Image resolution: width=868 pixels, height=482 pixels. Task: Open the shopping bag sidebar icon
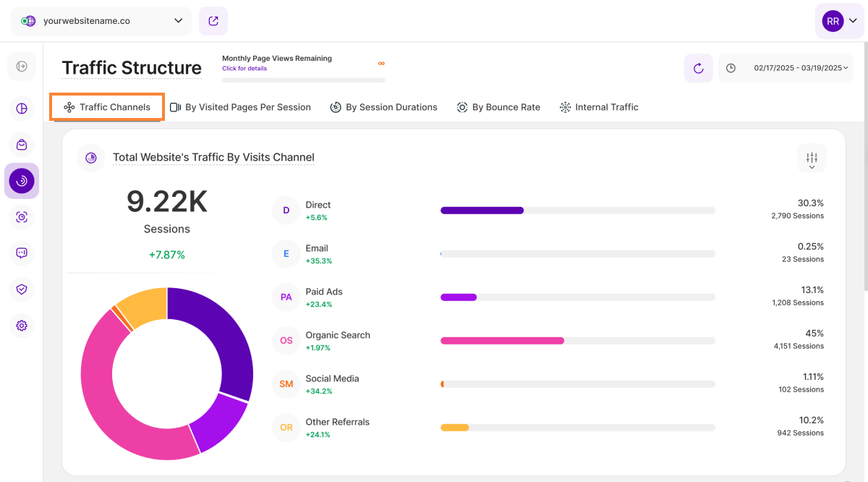pos(22,145)
